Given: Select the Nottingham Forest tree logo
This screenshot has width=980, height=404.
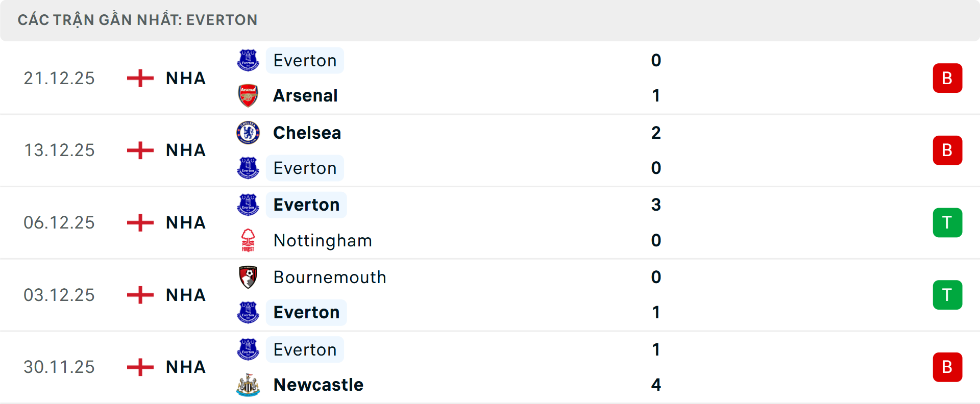Looking at the screenshot, I should 248,240.
